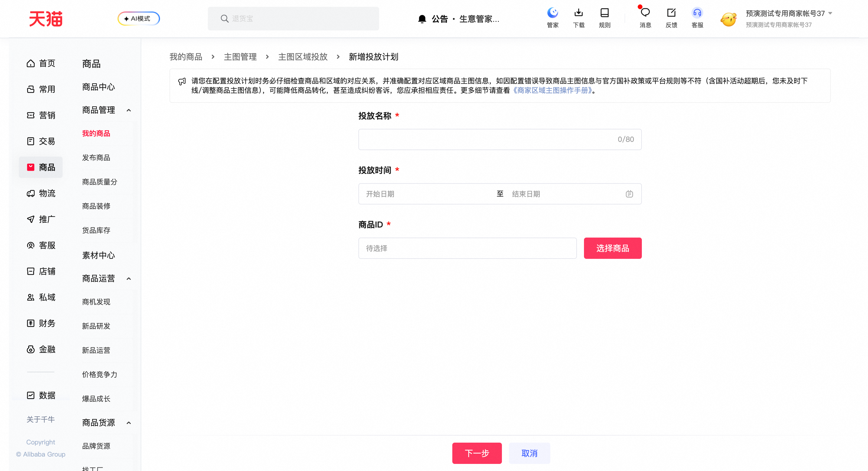This screenshot has height=471, width=868.
Task: Open 爆品成长 submenu item
Action: pyautogui.click(x=96, y=399)
